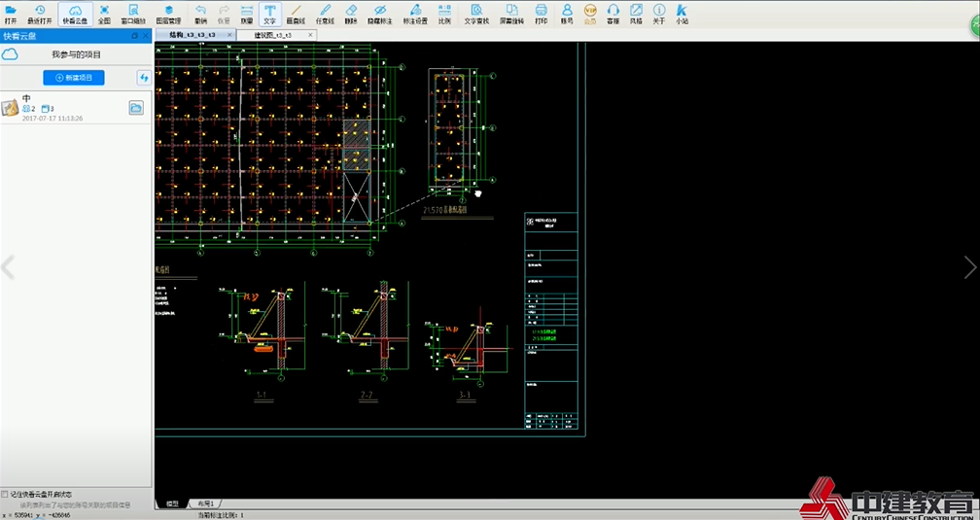Open 图层管理 layer manager

point(168,14)
